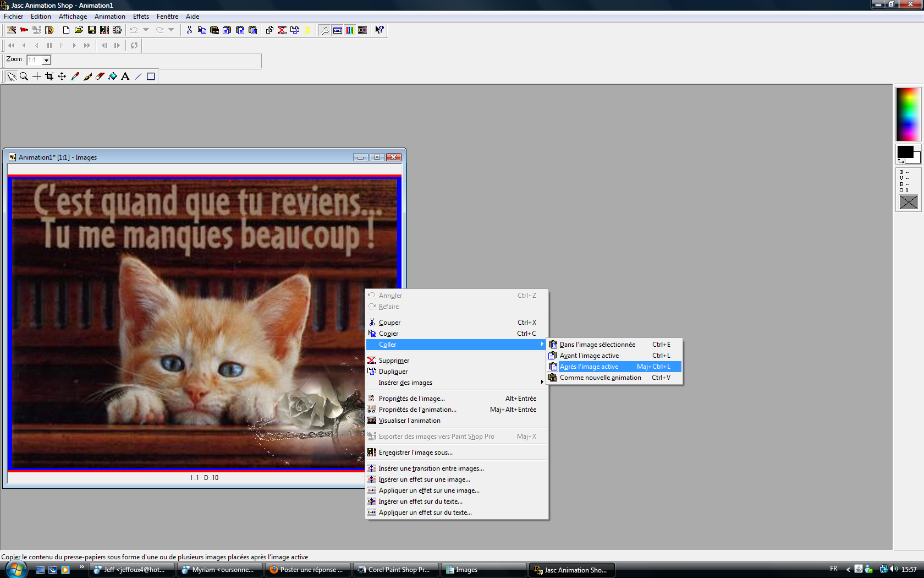Open the Fichier menu
Screen dimensions: 924x578
pyautogui.click(x=14, y=17)
